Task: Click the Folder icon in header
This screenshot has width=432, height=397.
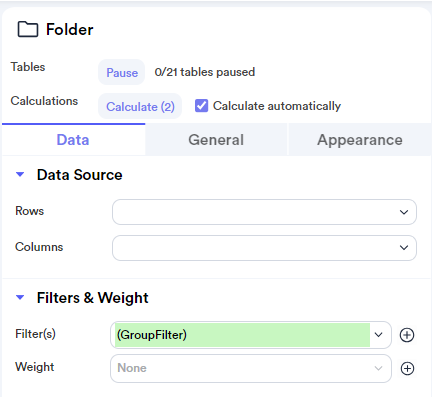Action: click(x=28, y=29)
